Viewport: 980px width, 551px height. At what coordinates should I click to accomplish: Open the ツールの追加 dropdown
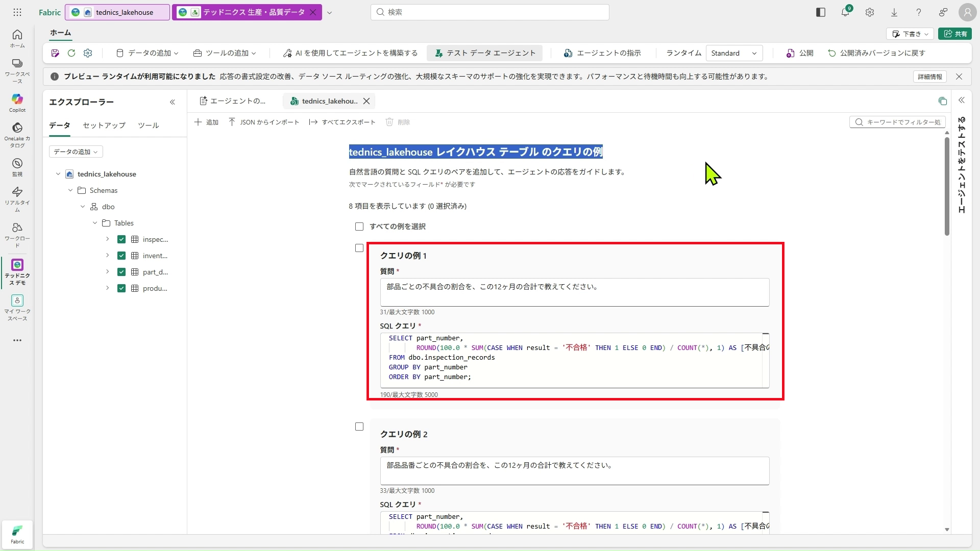tap(225, 53)
